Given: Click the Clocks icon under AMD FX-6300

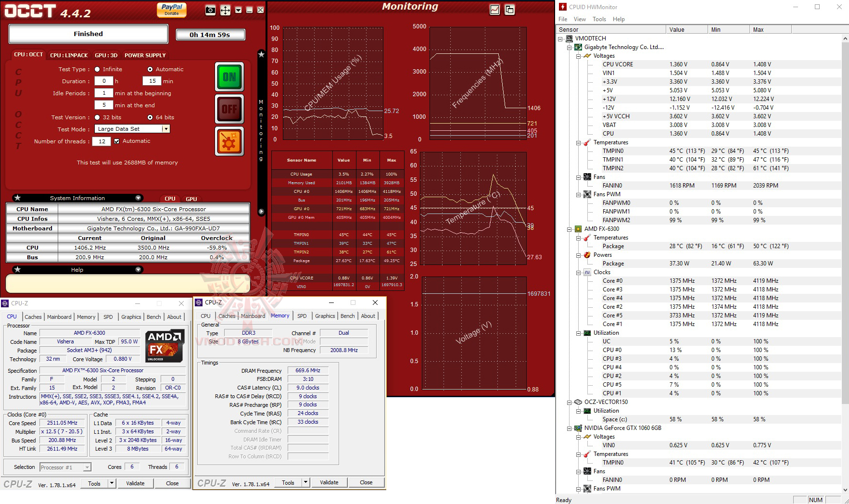Looking at the screenshot, I should [x=587, y=272].
